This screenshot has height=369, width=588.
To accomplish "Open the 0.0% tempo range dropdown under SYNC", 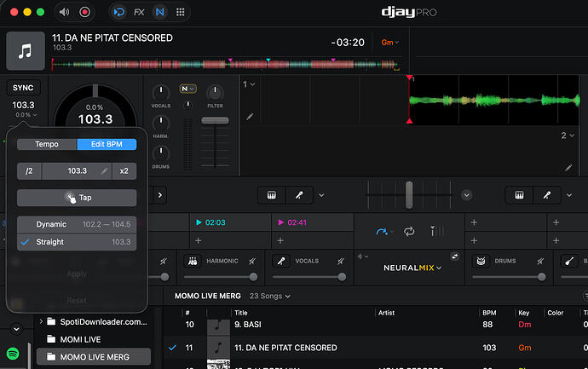I will (26, 115).
